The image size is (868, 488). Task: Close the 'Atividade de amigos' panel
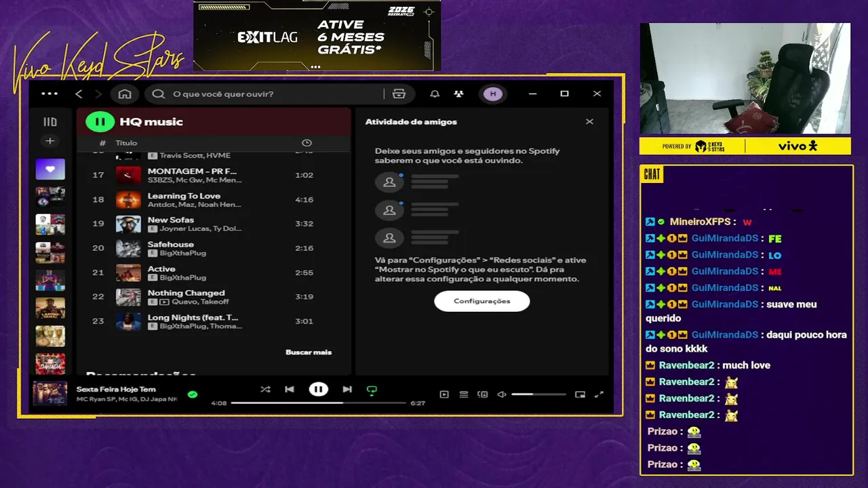589,122
